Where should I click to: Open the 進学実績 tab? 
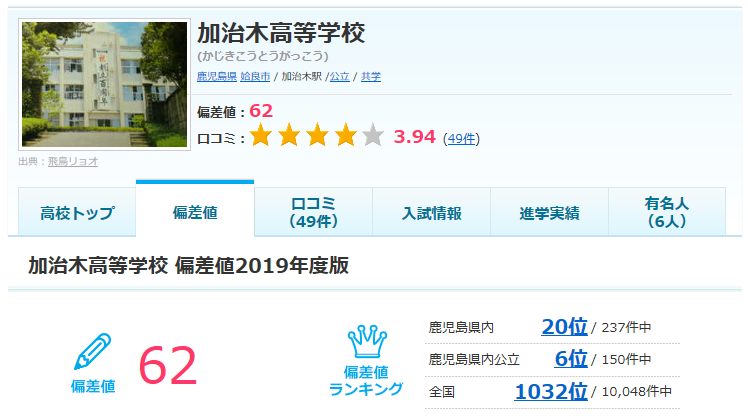550,212
